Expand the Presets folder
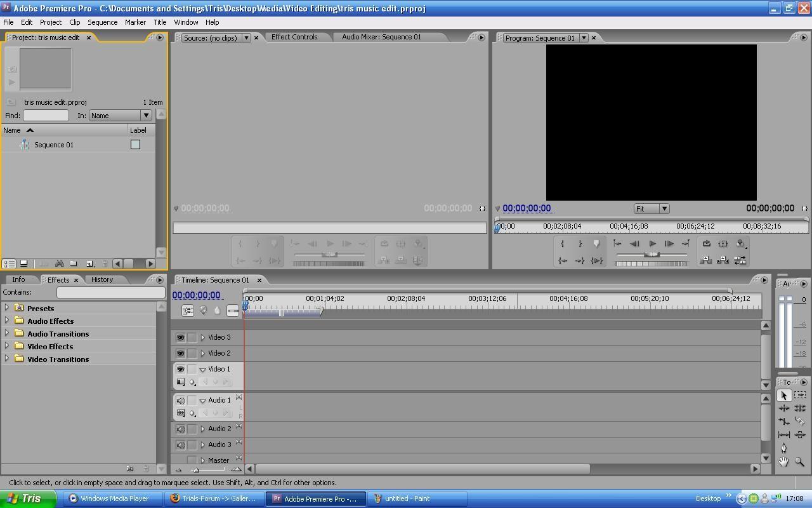This screenshot has height=508, width=812. [x=7, y=308]
